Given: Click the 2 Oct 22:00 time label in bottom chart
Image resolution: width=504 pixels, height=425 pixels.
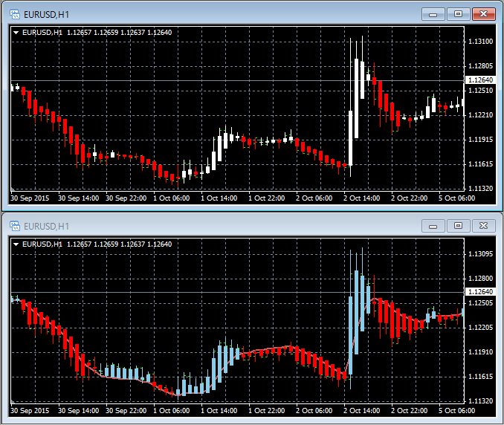Looking at the screenshot, I should pyautogui.click(x=409, y=411).
